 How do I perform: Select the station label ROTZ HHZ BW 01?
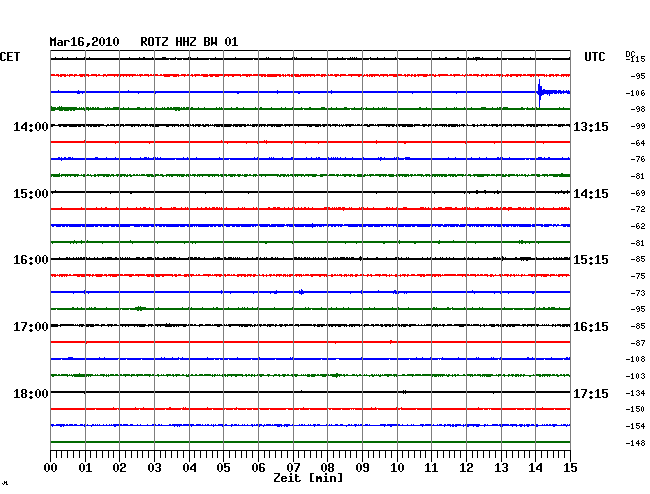(189, 42)
